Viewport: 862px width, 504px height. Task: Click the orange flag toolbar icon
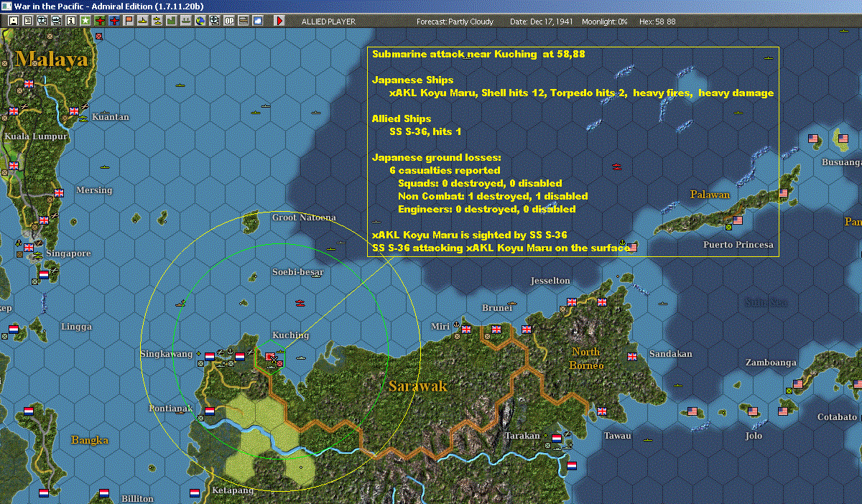pos(129,21)
